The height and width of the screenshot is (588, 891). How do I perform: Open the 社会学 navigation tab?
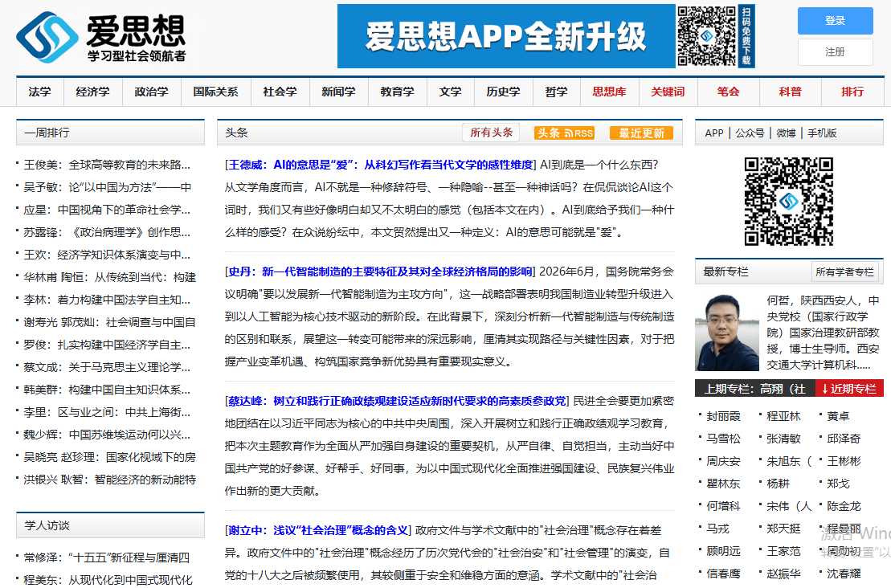click(280, 92)
